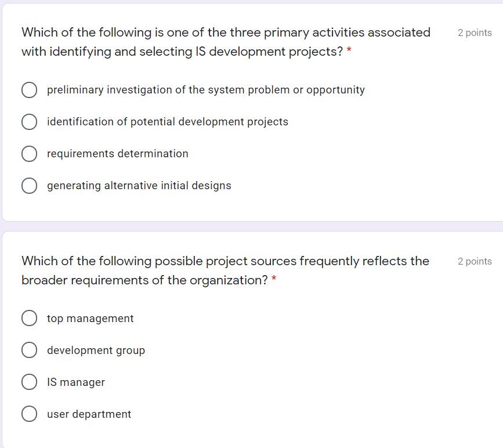Click the text of the second quiz question

(x=225, y=270)
